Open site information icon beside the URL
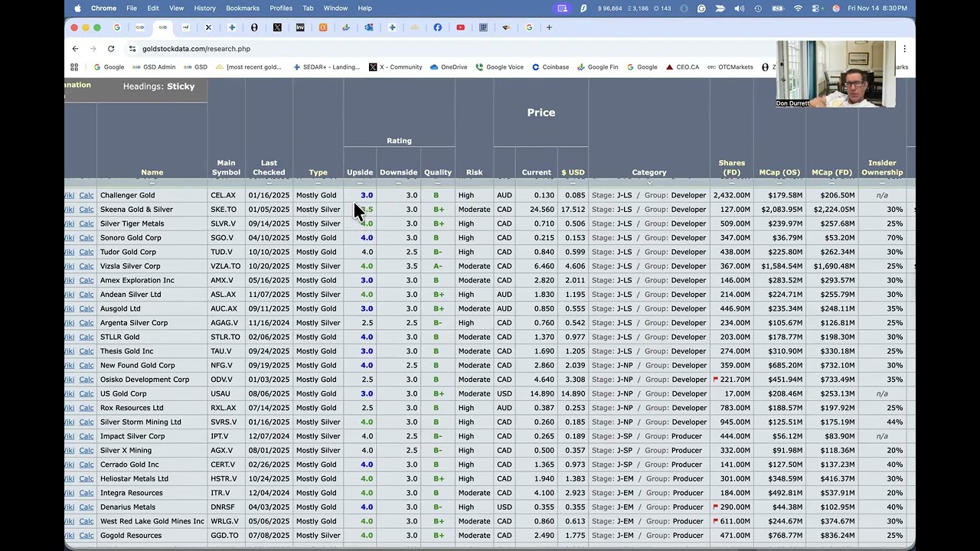The width and height of the screenshot is (980, 551). [x=132, y=48]
